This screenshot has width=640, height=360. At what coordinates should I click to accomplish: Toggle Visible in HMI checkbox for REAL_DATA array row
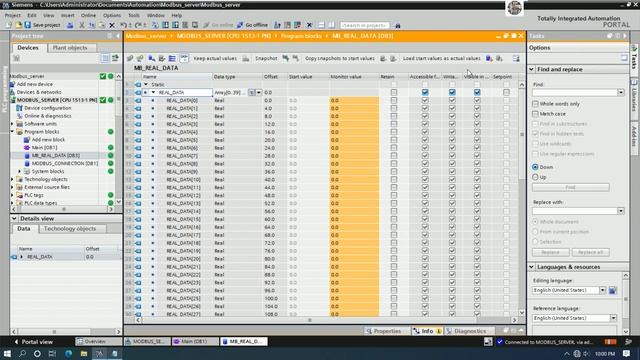(477, 92)
